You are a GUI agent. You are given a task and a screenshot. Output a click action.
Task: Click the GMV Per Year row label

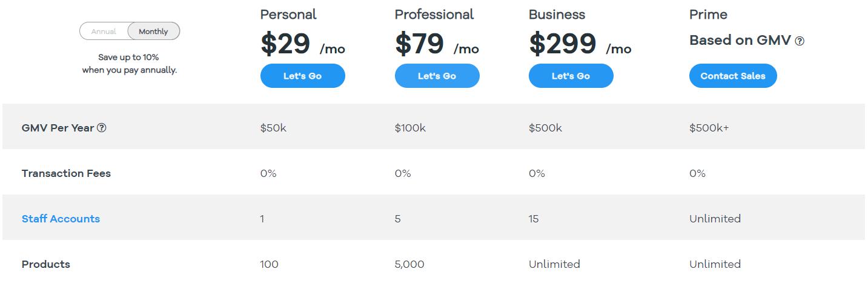[58, 128]
